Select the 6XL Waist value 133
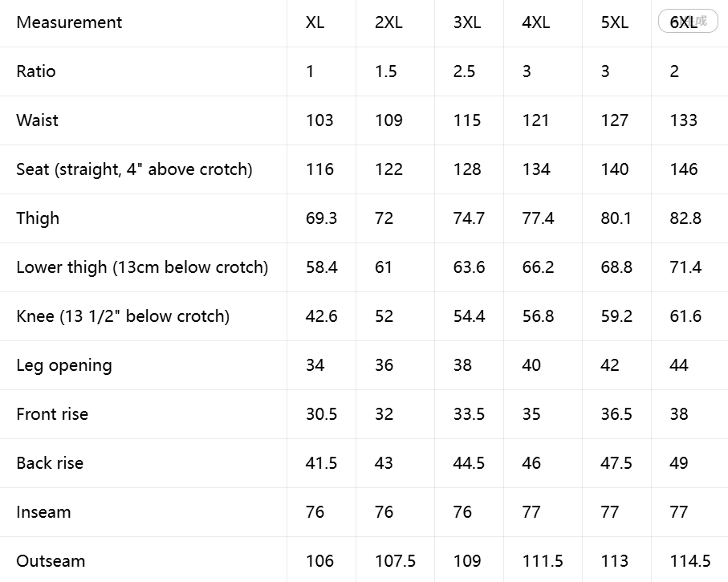 coord(683,120)
